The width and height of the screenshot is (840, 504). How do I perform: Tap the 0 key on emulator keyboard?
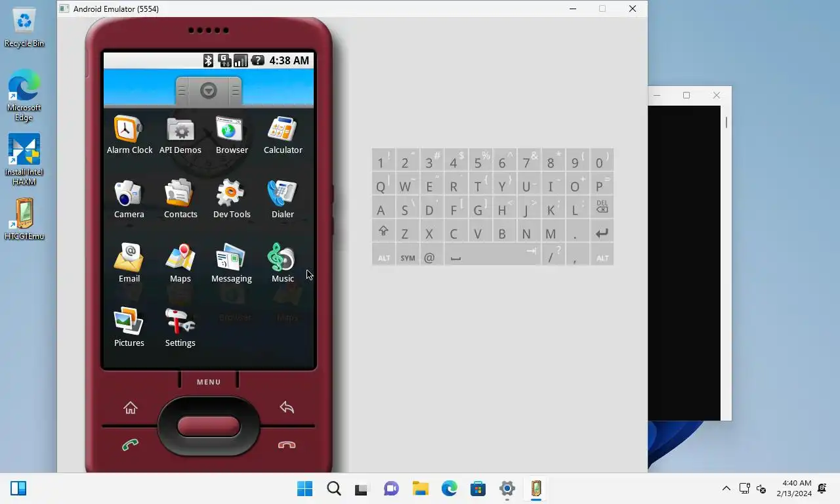[602, 161]
